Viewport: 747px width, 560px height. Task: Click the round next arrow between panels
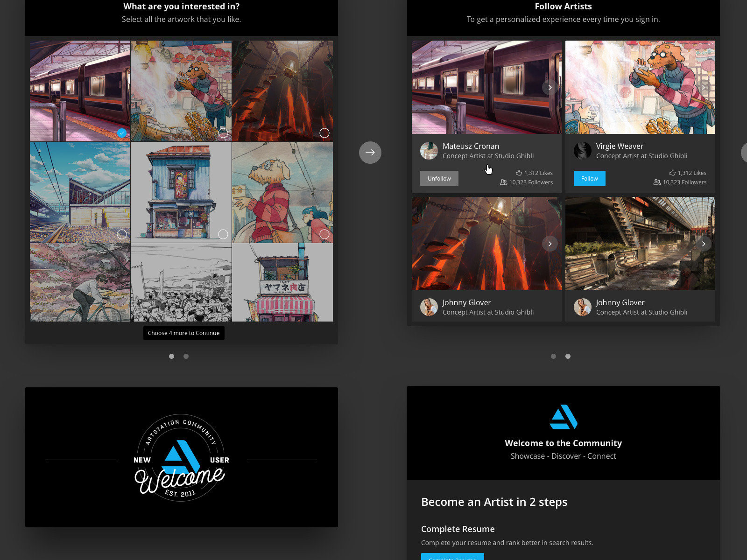point(370,152)
